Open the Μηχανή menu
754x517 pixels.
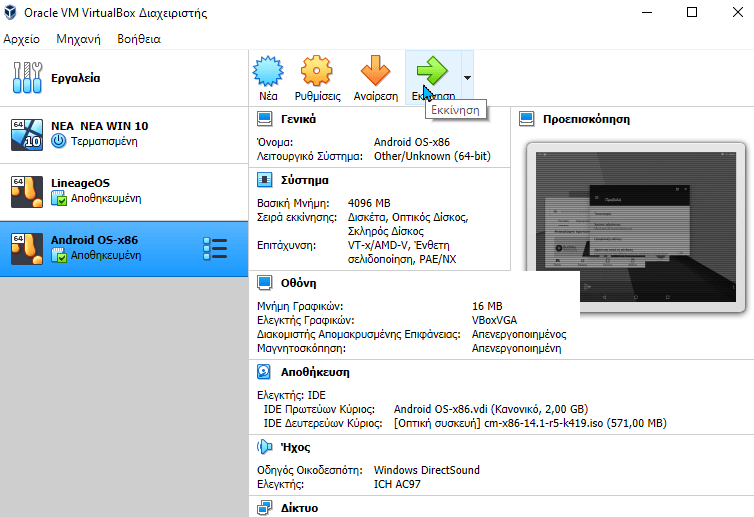click(78, 39)
